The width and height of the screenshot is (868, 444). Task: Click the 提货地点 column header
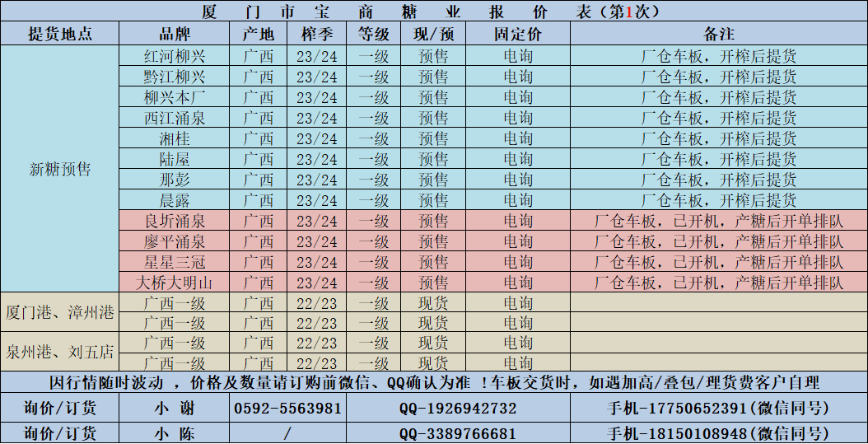pos(59,35)
